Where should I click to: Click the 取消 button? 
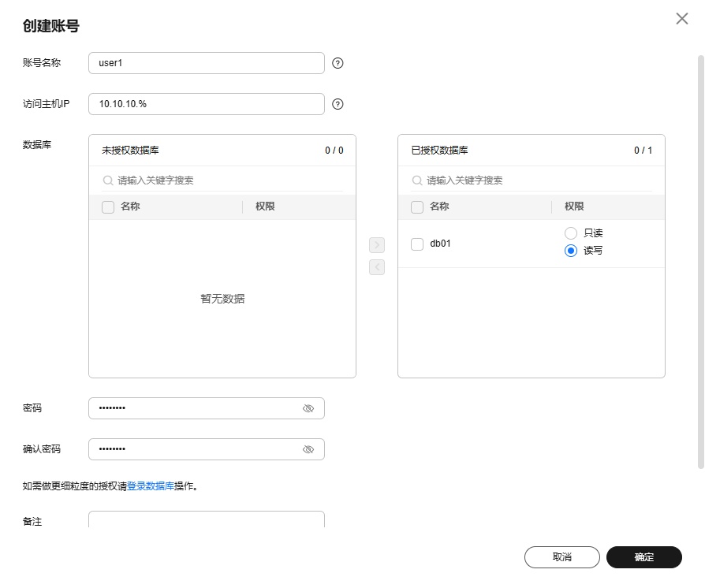point(561,557)
